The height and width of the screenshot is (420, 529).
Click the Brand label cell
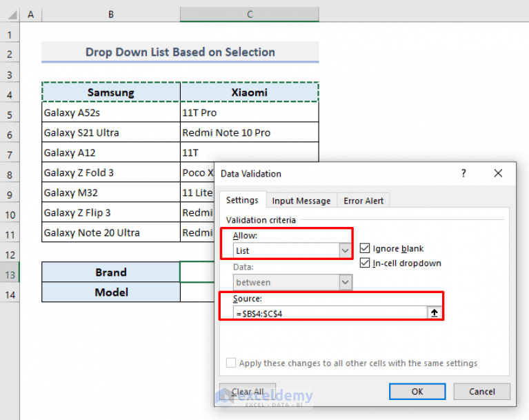[x=111, y=272]
